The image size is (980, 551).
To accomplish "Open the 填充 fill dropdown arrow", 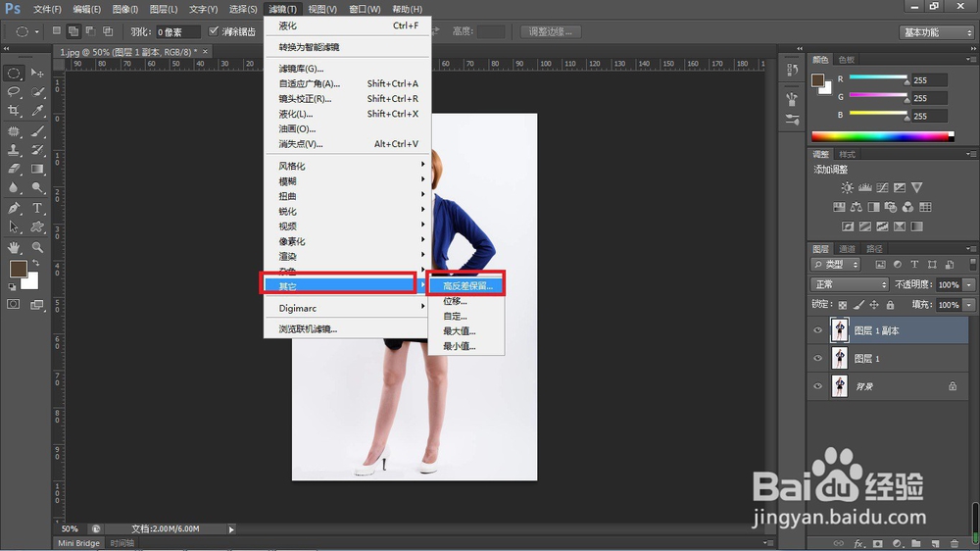I will pos(969,305).
